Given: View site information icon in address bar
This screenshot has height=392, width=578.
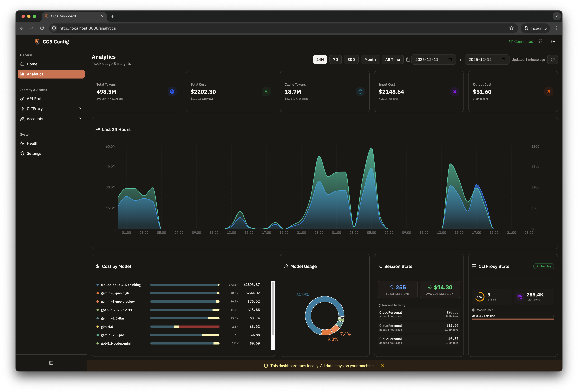Looking at the screenshot, I should [x=54, y=28].
